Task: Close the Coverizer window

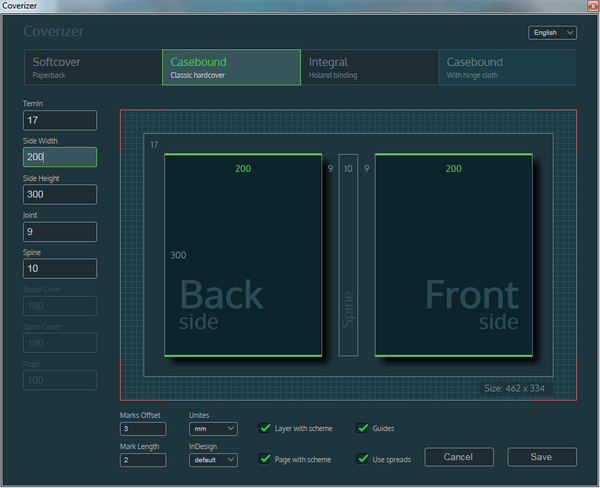Action: click(593, 5)
